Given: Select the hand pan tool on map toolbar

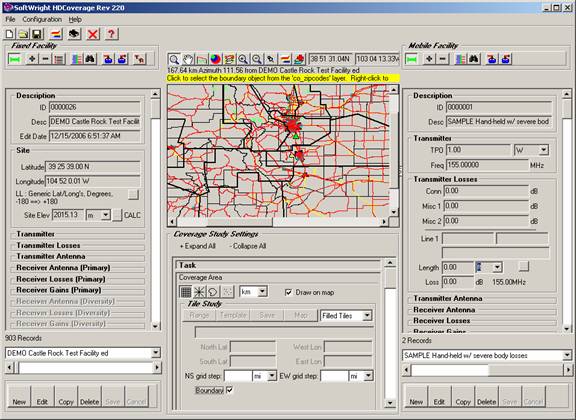Looking at the screenshot, I should 188,59.
